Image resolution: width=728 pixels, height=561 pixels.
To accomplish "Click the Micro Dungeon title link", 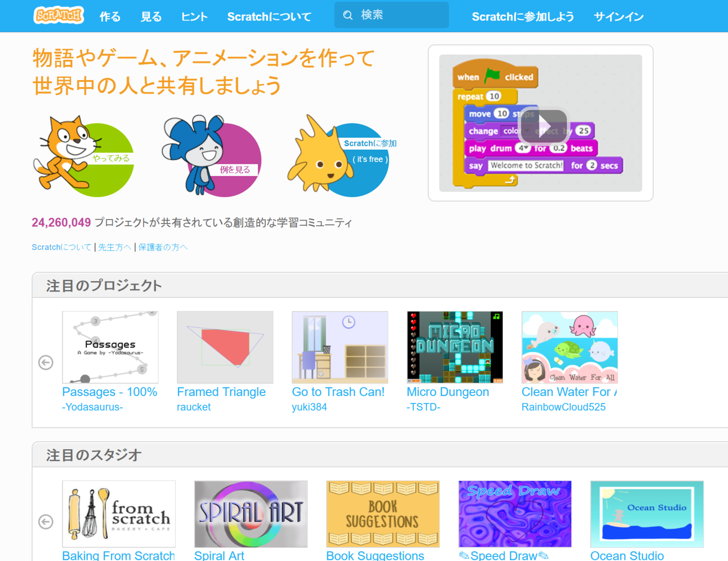I will pos(448,392).
